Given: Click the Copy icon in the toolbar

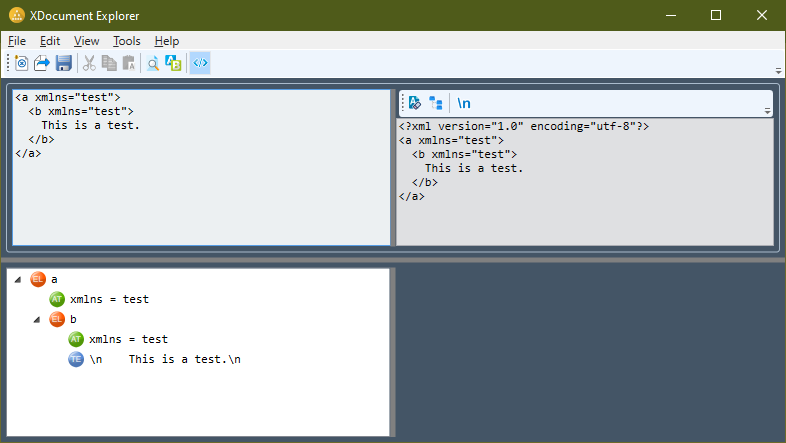Looking at the screenshot, I should pos(109,63).
